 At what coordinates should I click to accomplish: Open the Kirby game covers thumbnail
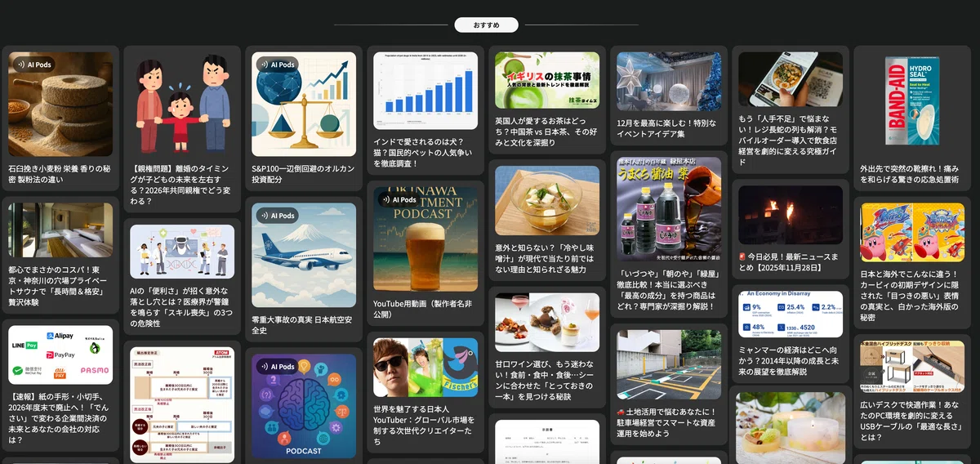[912, 232]
